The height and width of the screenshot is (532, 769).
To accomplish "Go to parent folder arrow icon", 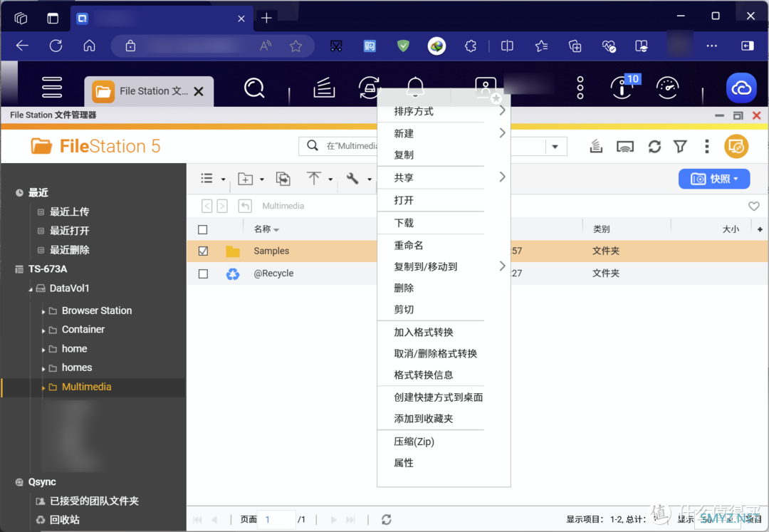I will [x=245, y=206].
